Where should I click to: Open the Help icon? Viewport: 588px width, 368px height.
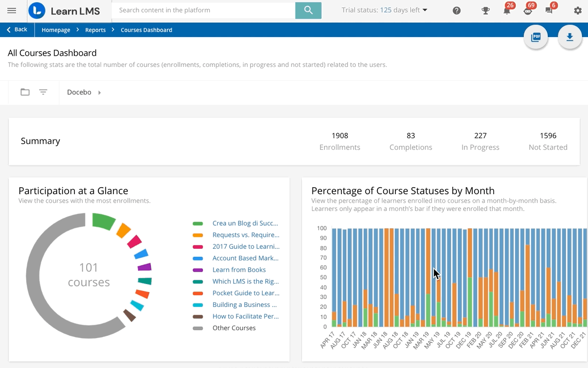click(456, 11)
